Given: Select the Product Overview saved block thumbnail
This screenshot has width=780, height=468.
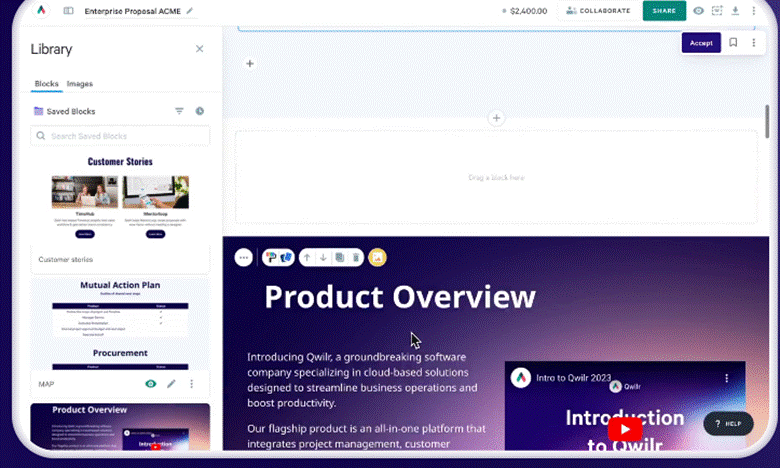Looking at the screenshot, I should click(120, 427).
